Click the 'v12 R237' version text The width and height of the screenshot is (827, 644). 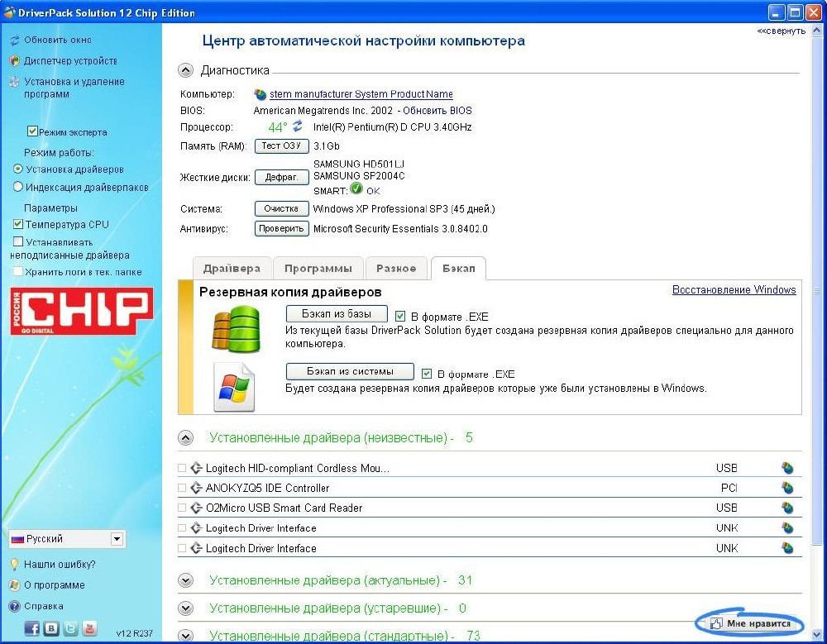coord(134,633)
